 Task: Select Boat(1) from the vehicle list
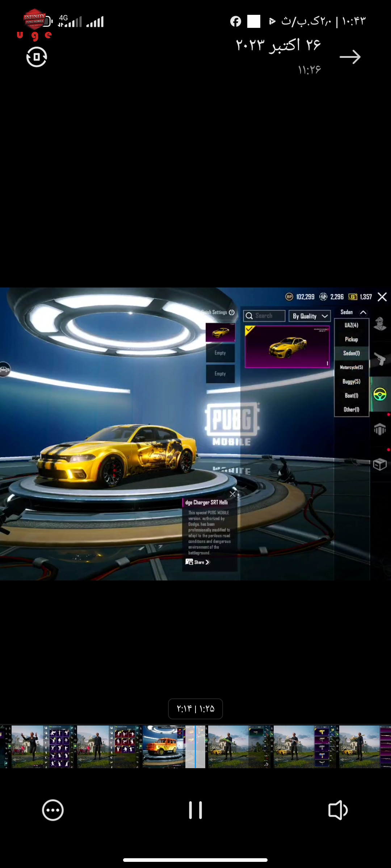point(352,396)
